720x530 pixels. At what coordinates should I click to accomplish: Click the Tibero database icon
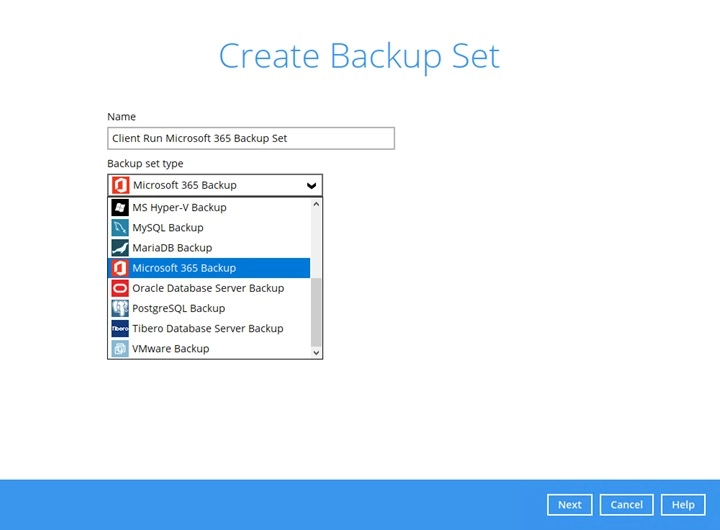click(x=120, y=329)
